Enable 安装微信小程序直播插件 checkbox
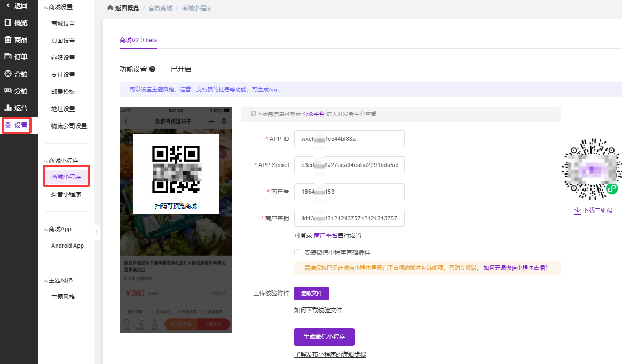 (297, 252)
